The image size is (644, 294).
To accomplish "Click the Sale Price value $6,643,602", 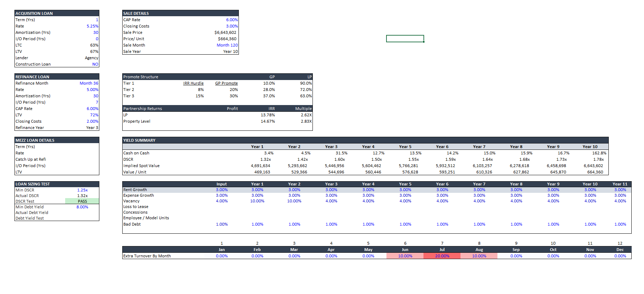I will (x=225, y=32).
